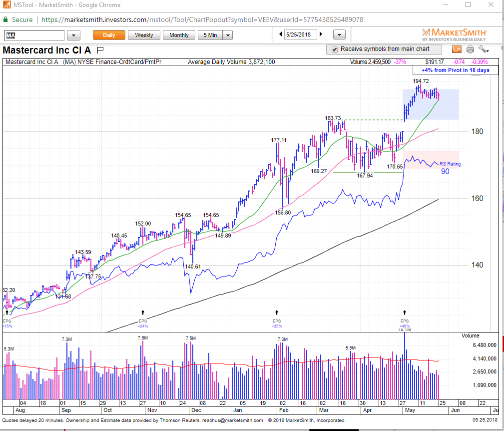504x431 pixels.
Task: Click the Volume 2,459,500 reading
Action: [370, 62]
